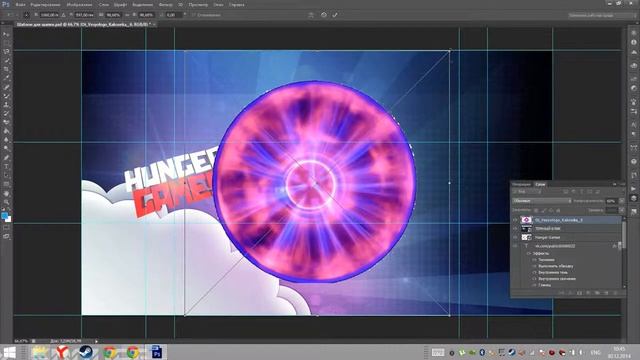This screenshot has width=640, height=360.
Task: Open the layer fill slider arrow
Action: point(621,210)
